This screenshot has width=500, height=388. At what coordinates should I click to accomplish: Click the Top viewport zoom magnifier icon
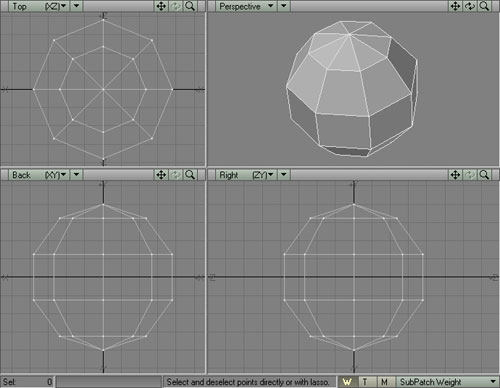pyautogui.click(x=190, y=6)
